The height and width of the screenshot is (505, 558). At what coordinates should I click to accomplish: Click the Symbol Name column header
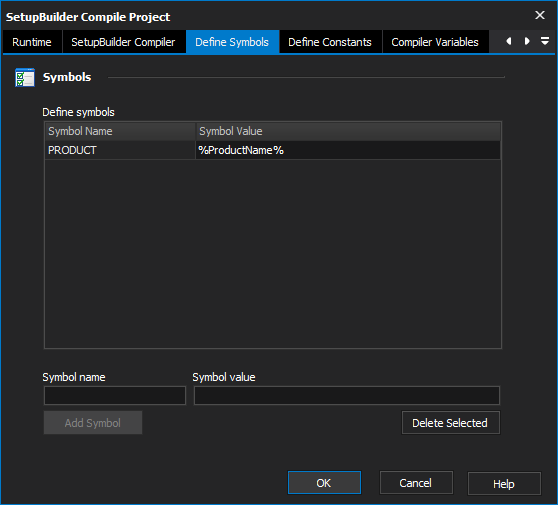click(120, 131)
